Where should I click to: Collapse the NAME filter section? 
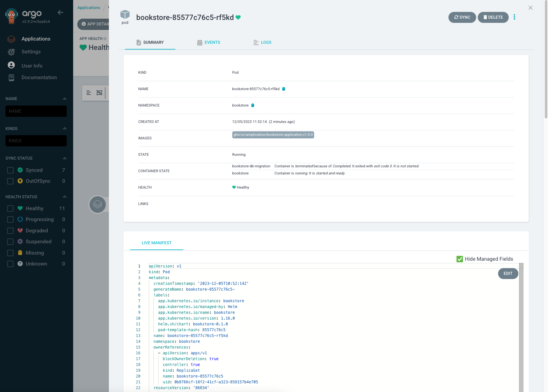65,98
